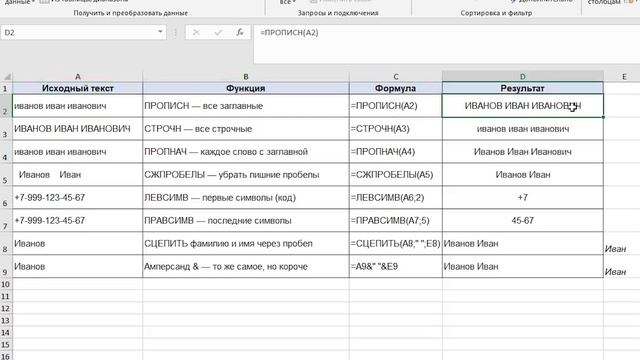Select cell 'ПРОПИСН — все заглавные'
Image resolution: width=640 pixels, height=360 pixels.
tap(246, 106)
